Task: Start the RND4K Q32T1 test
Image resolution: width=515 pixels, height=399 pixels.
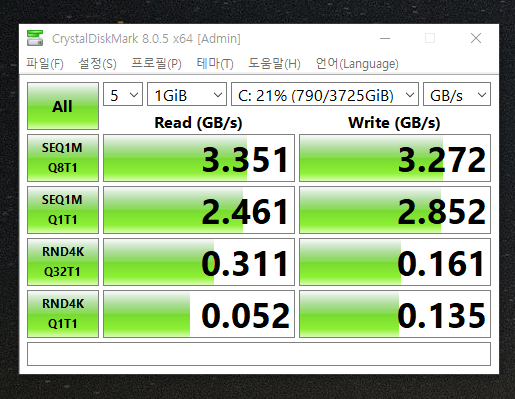Action: pyautogui.click(x=63, y=262)
